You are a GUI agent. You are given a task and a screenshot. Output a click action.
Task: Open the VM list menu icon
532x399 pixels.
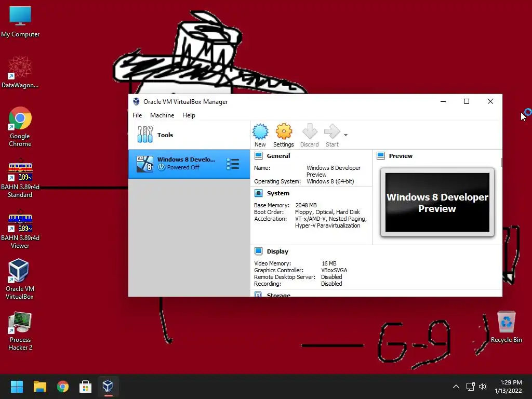point(233,164)
